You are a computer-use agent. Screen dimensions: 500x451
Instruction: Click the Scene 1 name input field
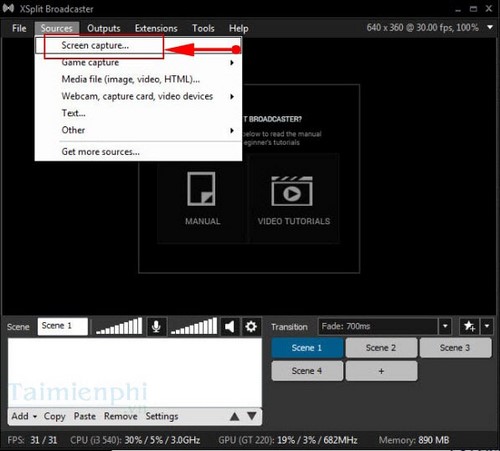(x=63, y=326)
